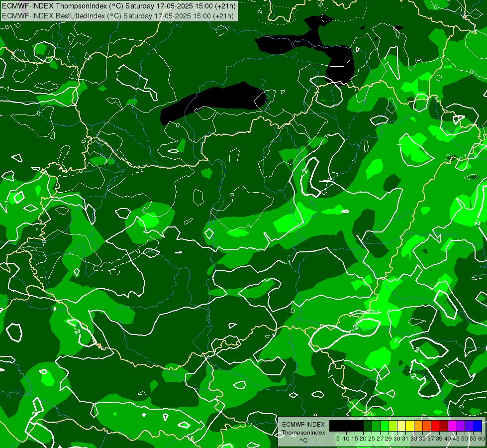Screen dimensions: 487x448
Task: Select the dark green 20–25 legend swatch
Action: [x=368, y=426]
